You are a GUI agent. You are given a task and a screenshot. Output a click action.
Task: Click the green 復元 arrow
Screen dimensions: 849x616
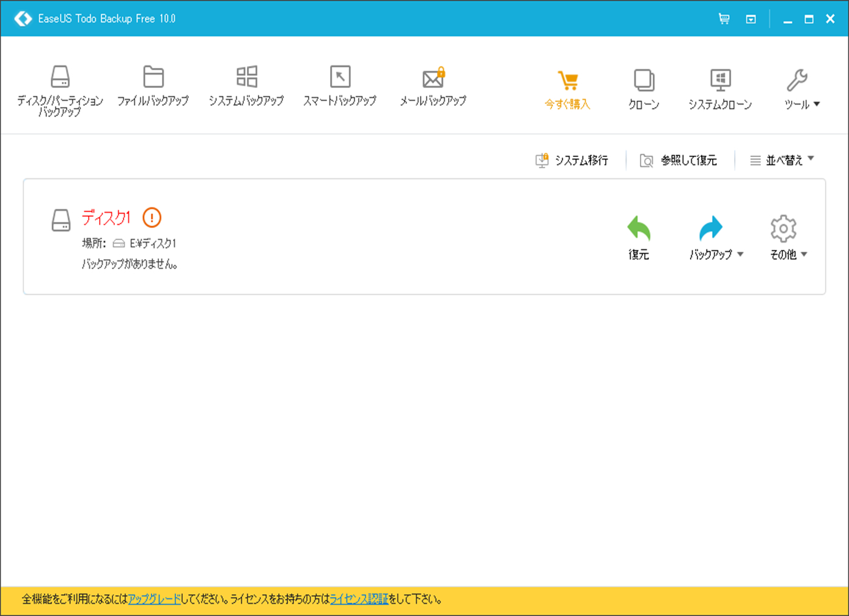[x=639, y=229]
